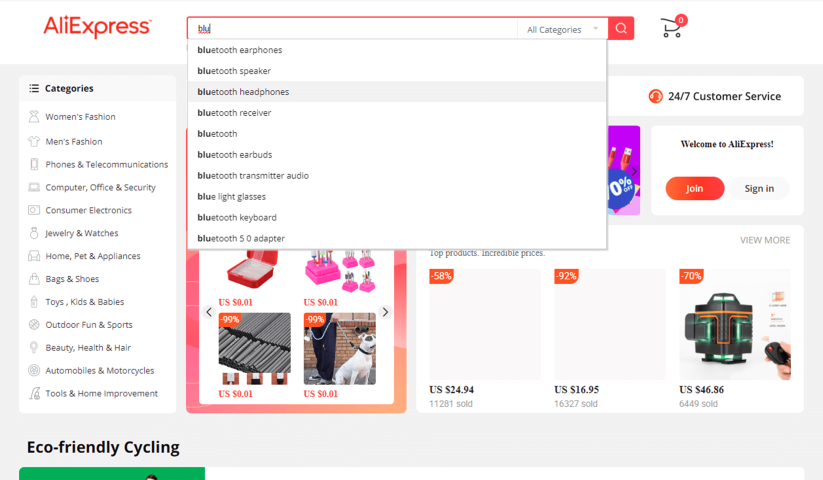Open the product priced US $24.94
The height and width of the screenshot is (480, 823).
pos(484,324)
